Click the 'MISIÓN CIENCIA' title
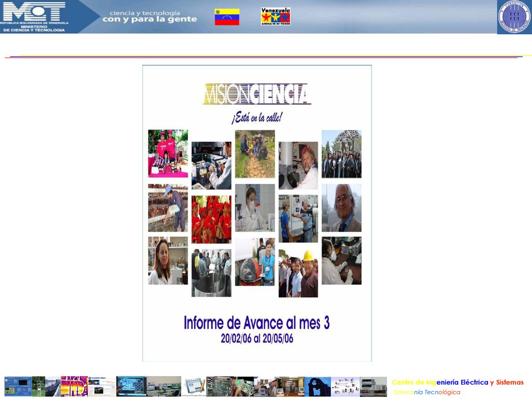Viewport: 532px width, 399px height. (257, 94)
